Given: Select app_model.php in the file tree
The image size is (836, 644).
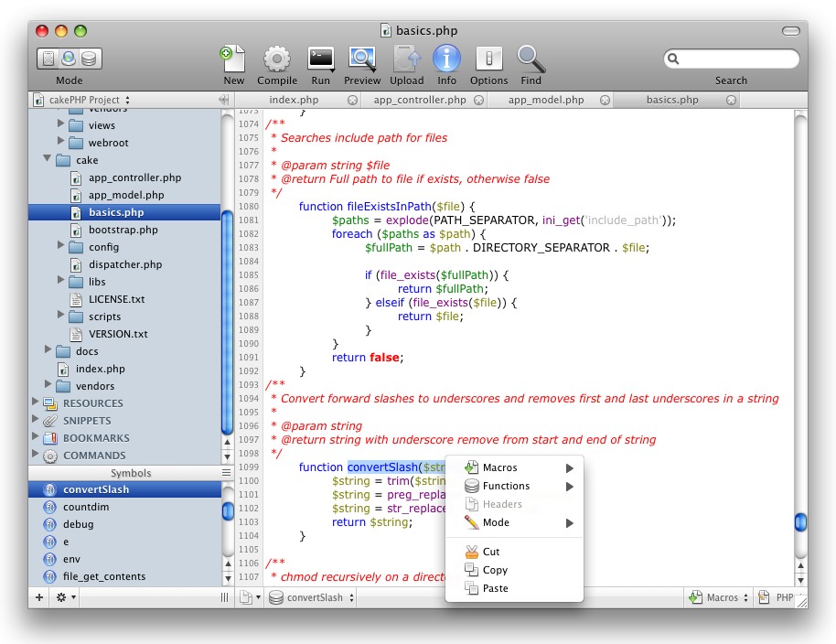Looking at the screenshot, I should 124,195.
